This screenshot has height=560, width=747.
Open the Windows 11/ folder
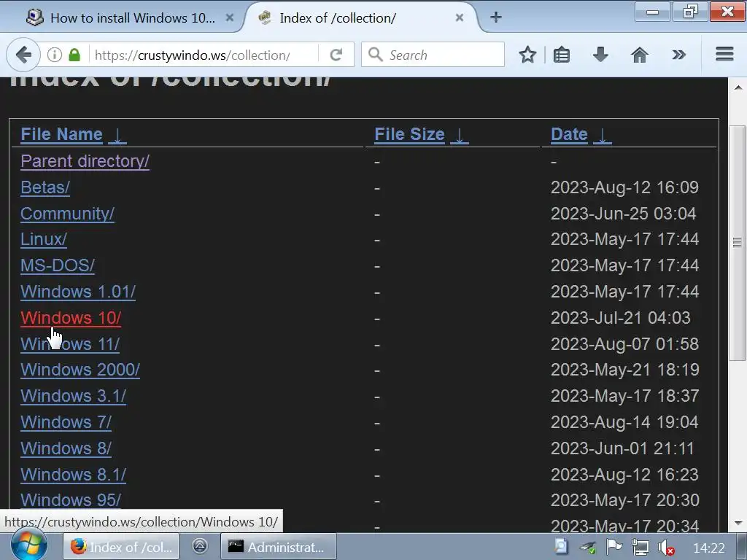click(70, 344)
